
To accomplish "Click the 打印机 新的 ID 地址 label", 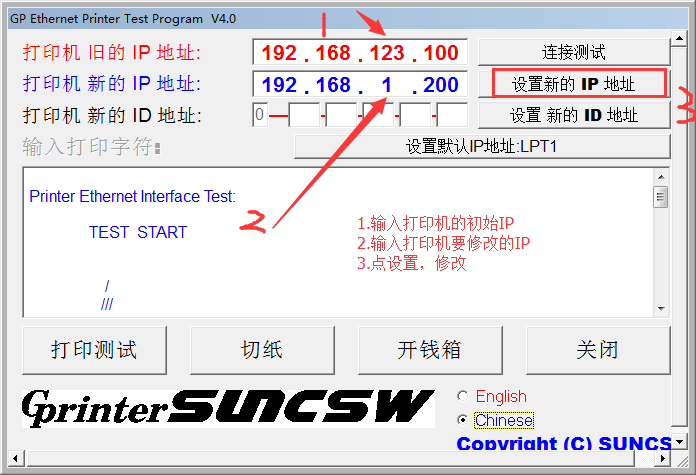I will coord(112,116).
